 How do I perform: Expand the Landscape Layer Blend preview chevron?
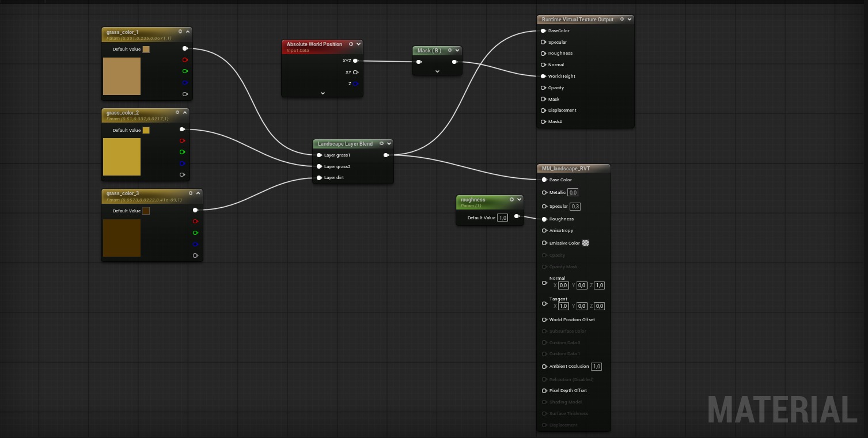[x=389, y=144]
